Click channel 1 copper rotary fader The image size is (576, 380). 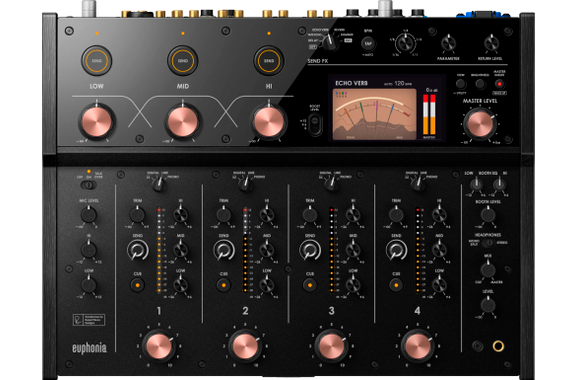click(x=159, y=346)
